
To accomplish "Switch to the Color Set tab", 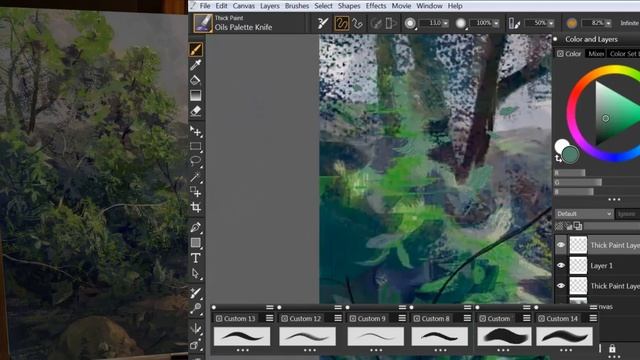I will coord(624,53).
